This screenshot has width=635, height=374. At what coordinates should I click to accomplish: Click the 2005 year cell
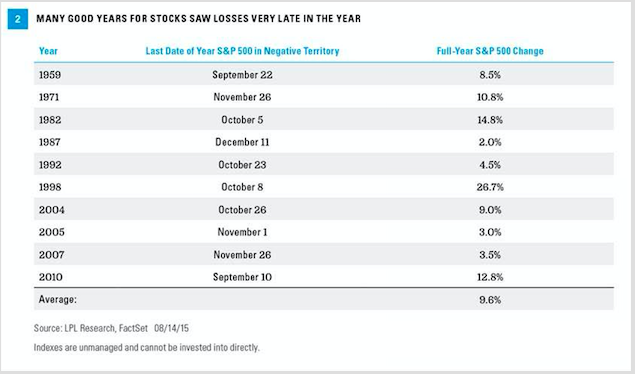(x=52, y=232)
